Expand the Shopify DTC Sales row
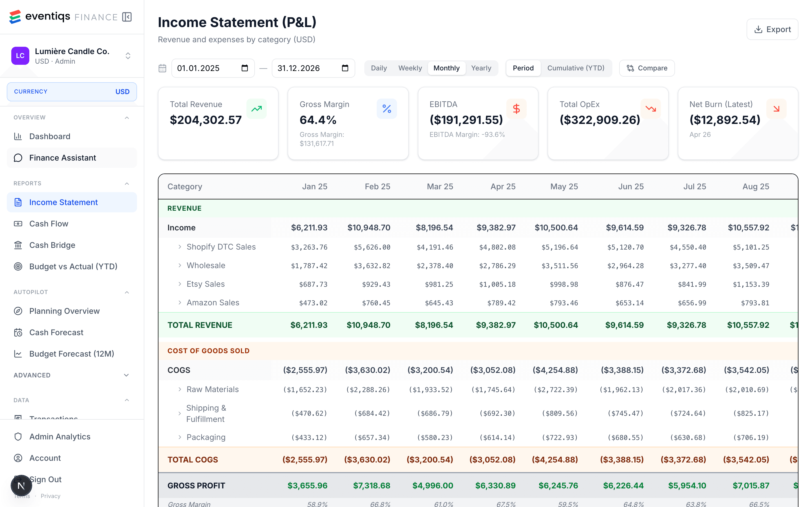 pyautogui.click(x=180, y=247)
